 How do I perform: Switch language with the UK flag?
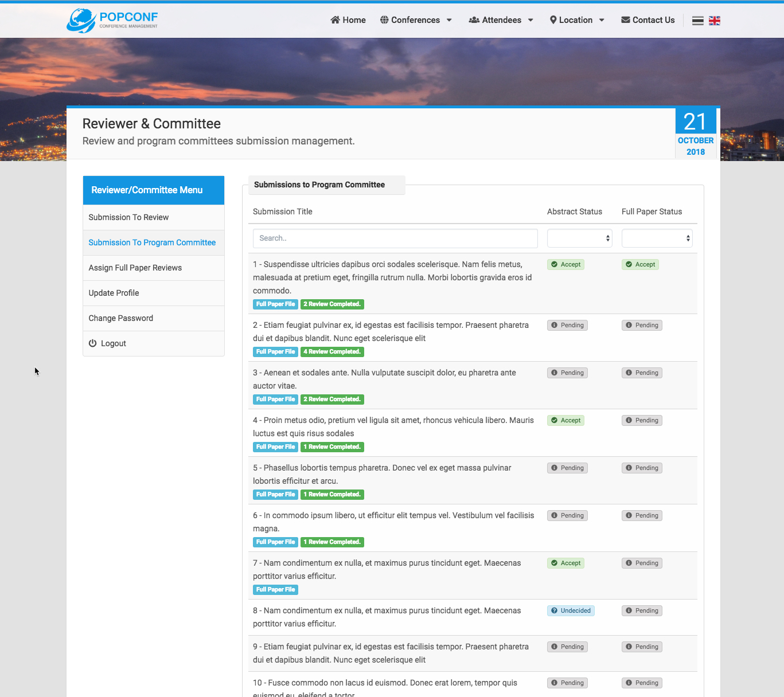714,21
